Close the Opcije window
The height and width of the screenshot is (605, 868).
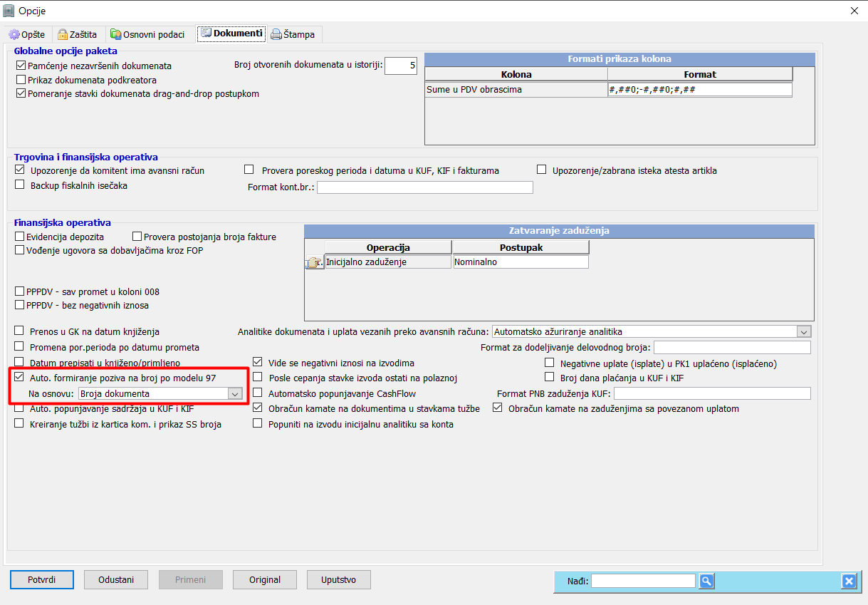point(854,10)
